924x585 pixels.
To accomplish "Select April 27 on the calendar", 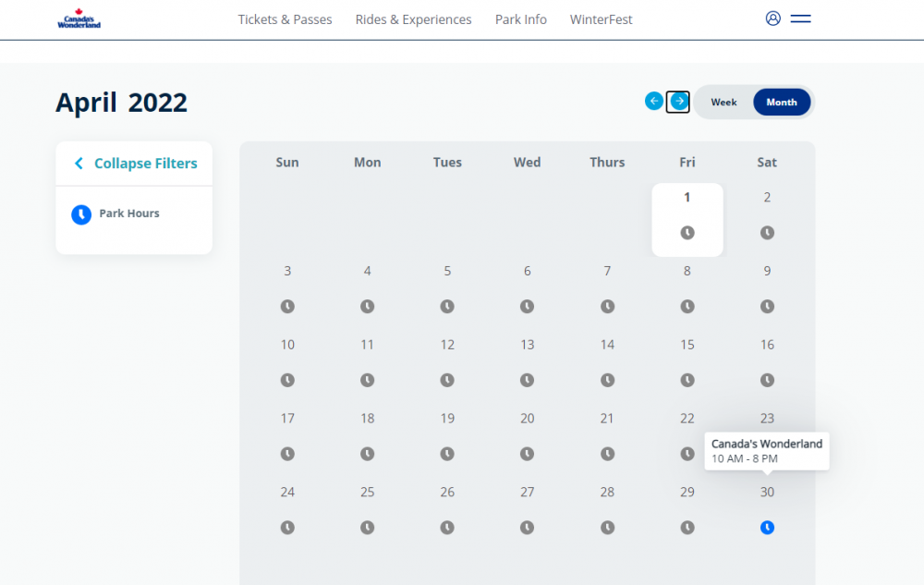I will [527, 493].
